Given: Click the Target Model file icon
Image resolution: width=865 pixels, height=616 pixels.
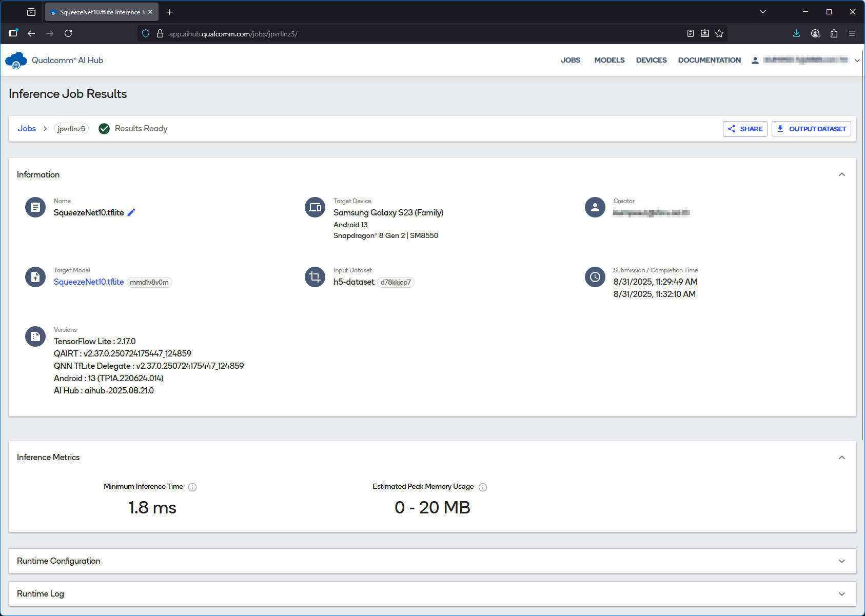Looking at the screenshot, I should (35, 277).
